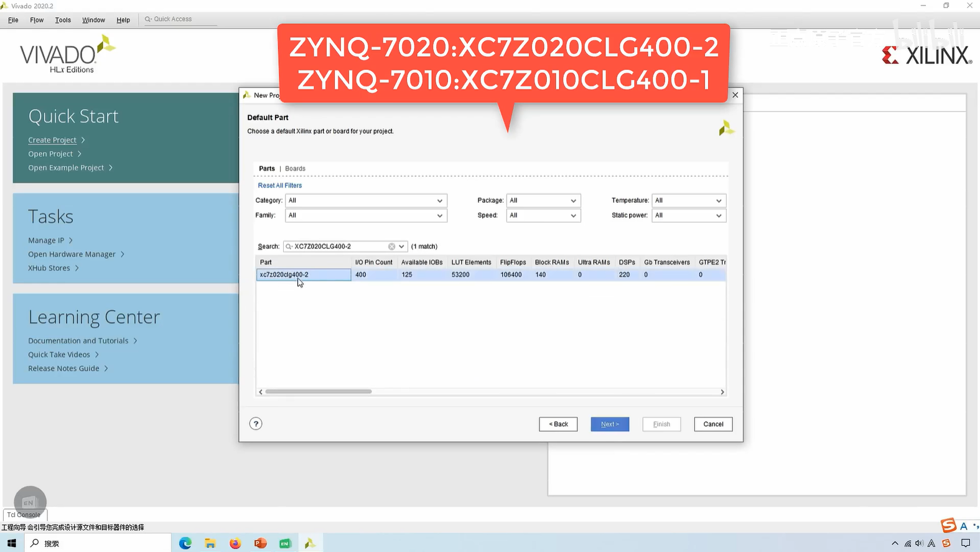Sort by LUT Elements column
The height and width of the screenshot is (552, 980).
[x=471, y=262]
